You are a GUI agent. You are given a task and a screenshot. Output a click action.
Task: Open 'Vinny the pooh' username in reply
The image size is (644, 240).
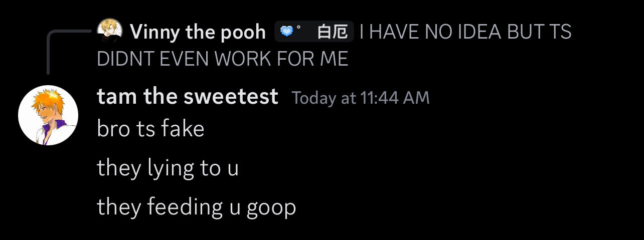(x=198, y=32)
